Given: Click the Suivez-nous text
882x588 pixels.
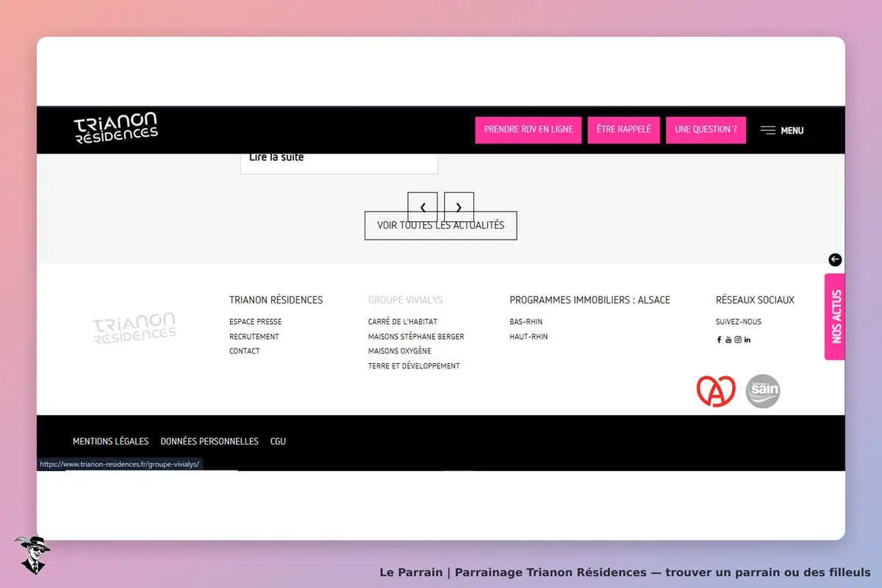Looking at the screenshot, I should (x=739, y=322).
